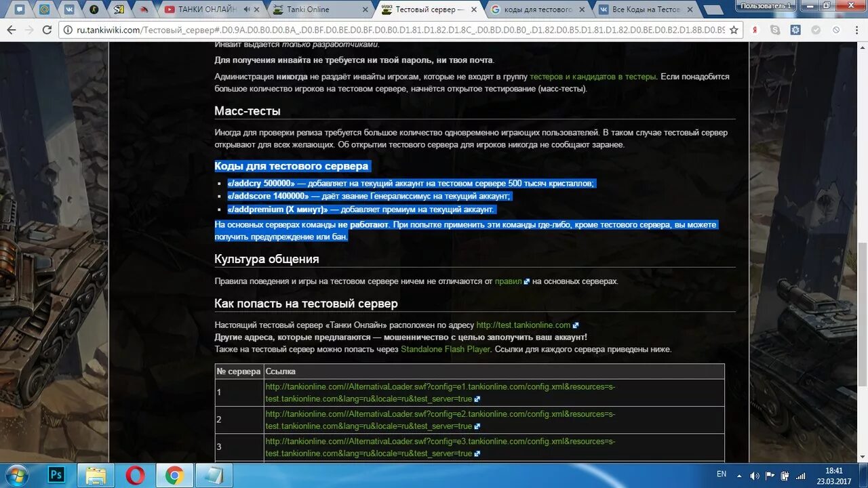The width and height of the screenshot is (868, 488).
Task: Close the Tanki Online tab
Action: pyautogui.click(x=366, y=9)
